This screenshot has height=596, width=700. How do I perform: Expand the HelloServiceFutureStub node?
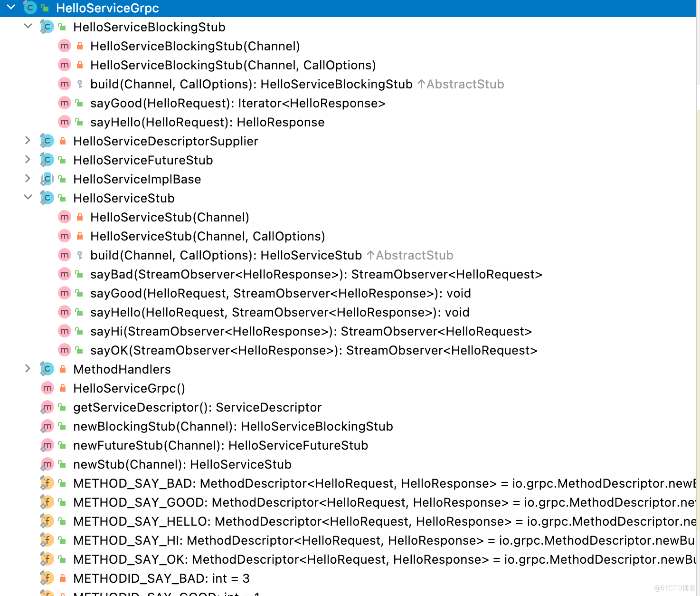tap(28, 159)
